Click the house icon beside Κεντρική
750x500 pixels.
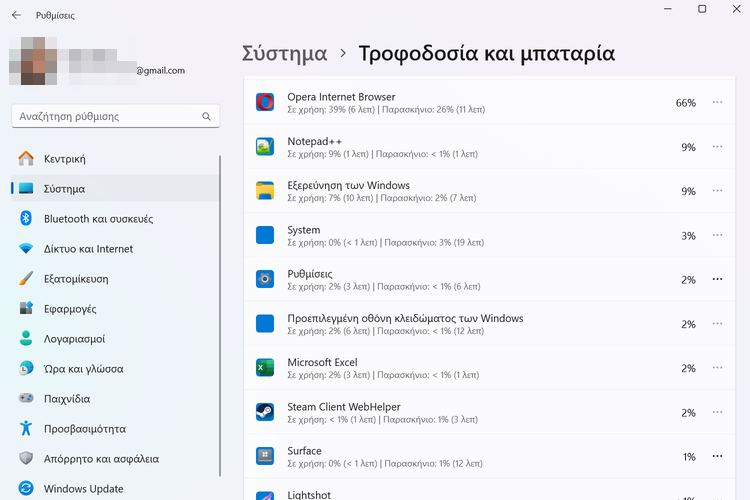tap(26, 158)
